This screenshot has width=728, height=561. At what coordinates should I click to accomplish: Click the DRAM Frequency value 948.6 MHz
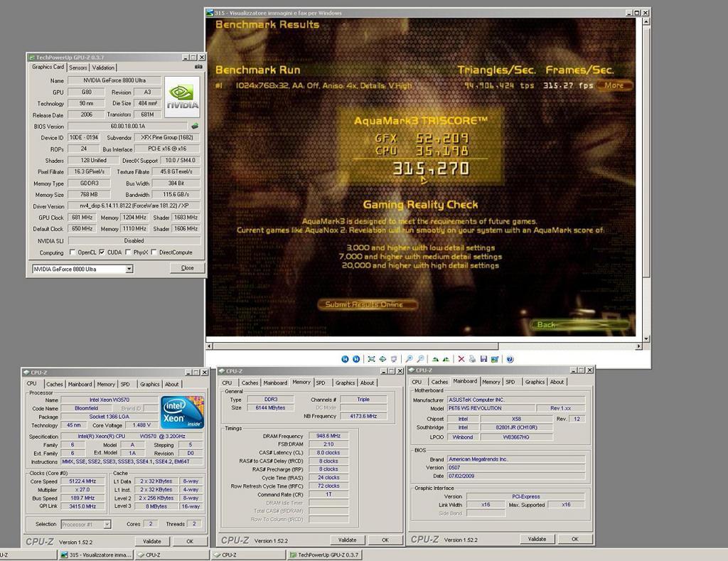(x=328, y=436)
